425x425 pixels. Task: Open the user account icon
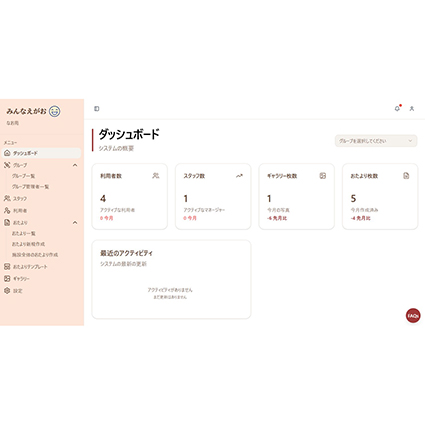[x=412, y=109]
